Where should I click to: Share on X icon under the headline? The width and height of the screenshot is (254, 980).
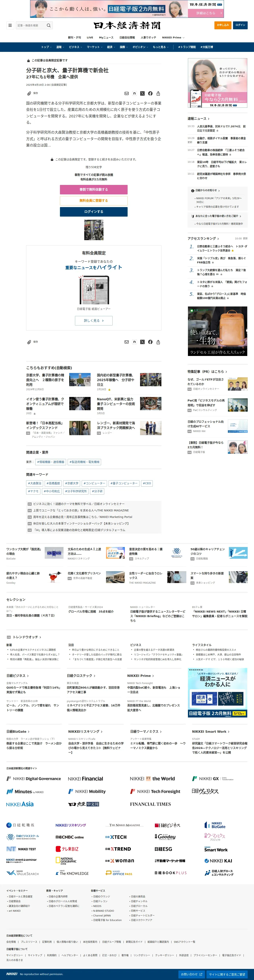[142, 93]
